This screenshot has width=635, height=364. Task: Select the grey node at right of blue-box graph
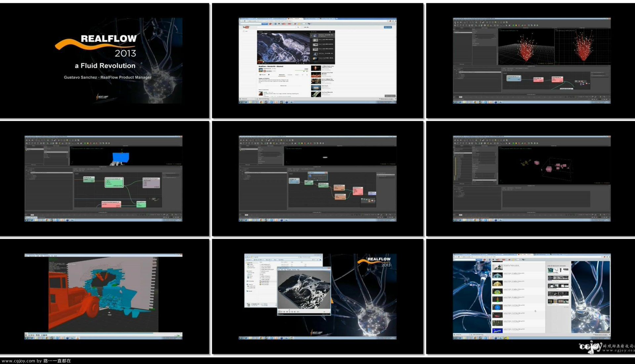tap(151, 183)
